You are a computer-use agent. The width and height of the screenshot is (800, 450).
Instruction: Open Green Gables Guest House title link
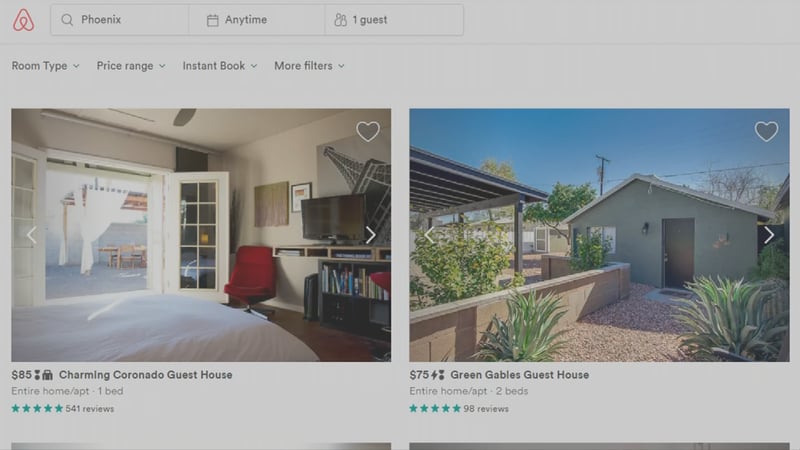519,374
